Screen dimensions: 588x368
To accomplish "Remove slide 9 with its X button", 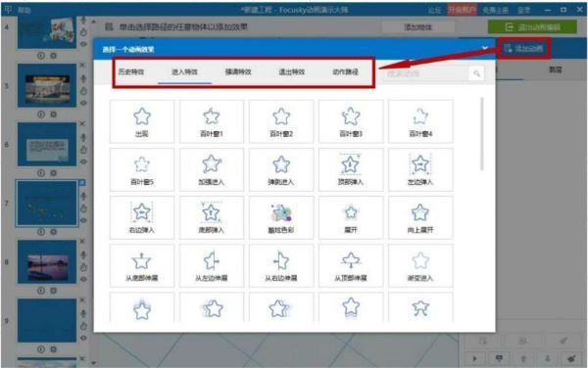I will pos(82,299).
